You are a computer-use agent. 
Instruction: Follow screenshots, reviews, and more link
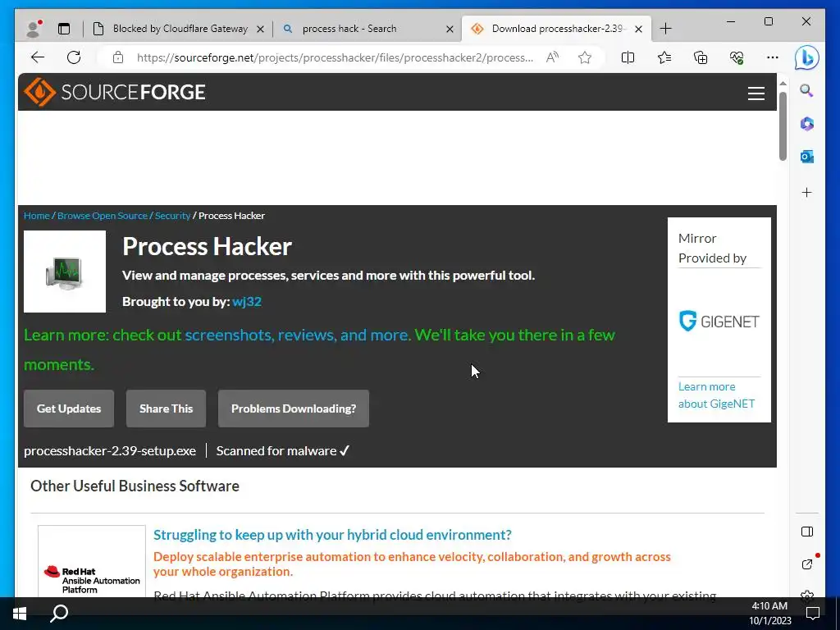pyautogui.click(x=298, y=335)
